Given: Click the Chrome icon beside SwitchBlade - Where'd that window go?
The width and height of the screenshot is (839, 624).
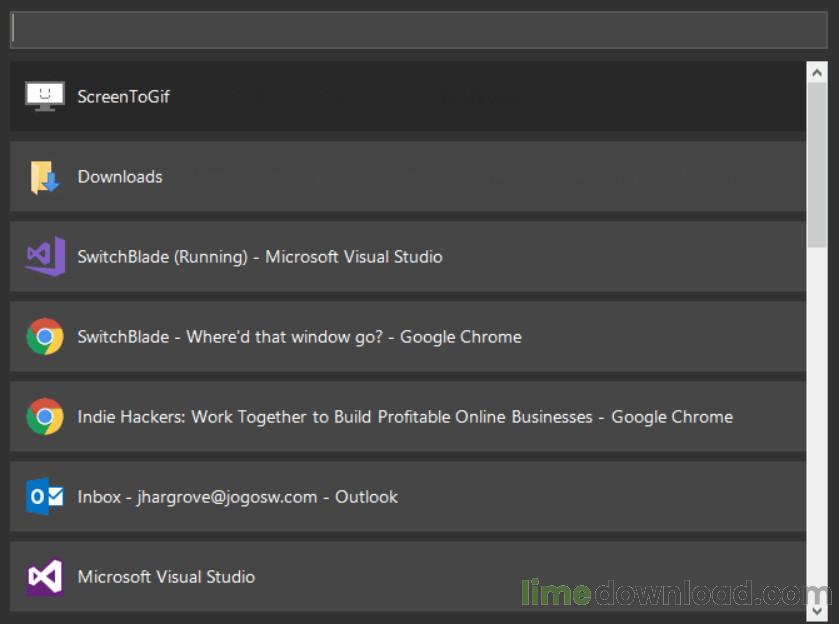Looking at the screenshot, I should [45, 337].
